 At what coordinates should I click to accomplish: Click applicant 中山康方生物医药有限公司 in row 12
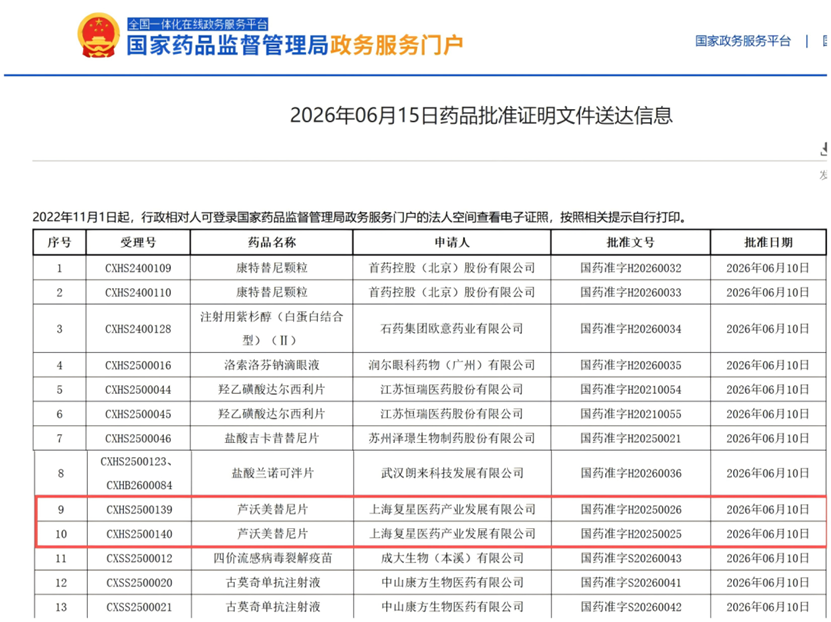tap(452, 583)
